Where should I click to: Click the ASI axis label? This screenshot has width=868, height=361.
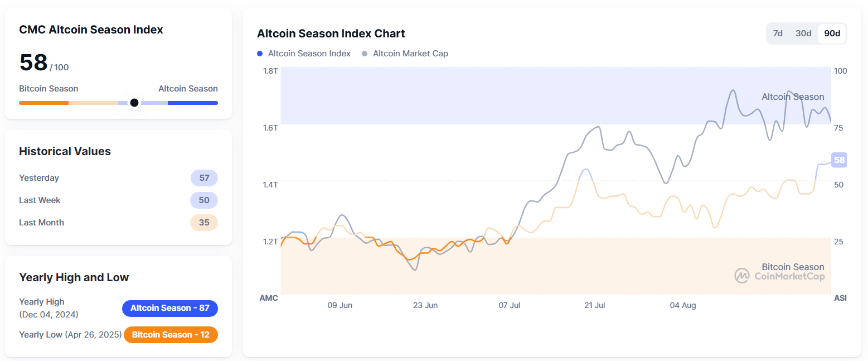pyautogui.click(x=840, y=298)
